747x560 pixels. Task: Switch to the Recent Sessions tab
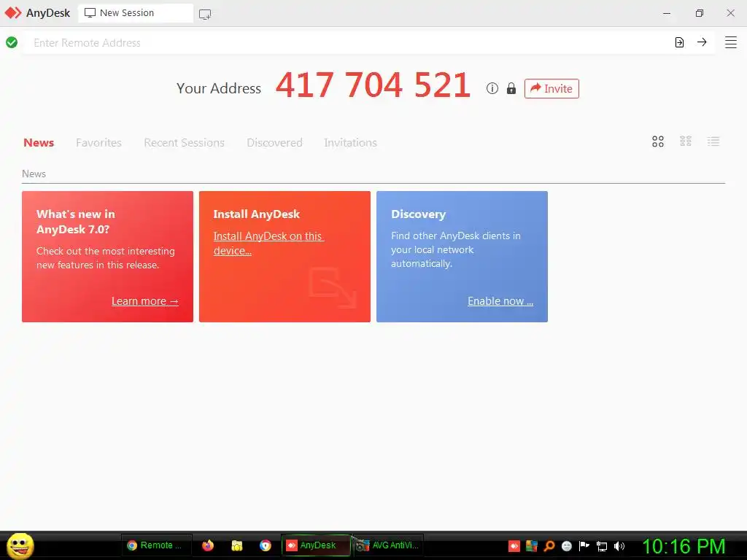[184, 142]
